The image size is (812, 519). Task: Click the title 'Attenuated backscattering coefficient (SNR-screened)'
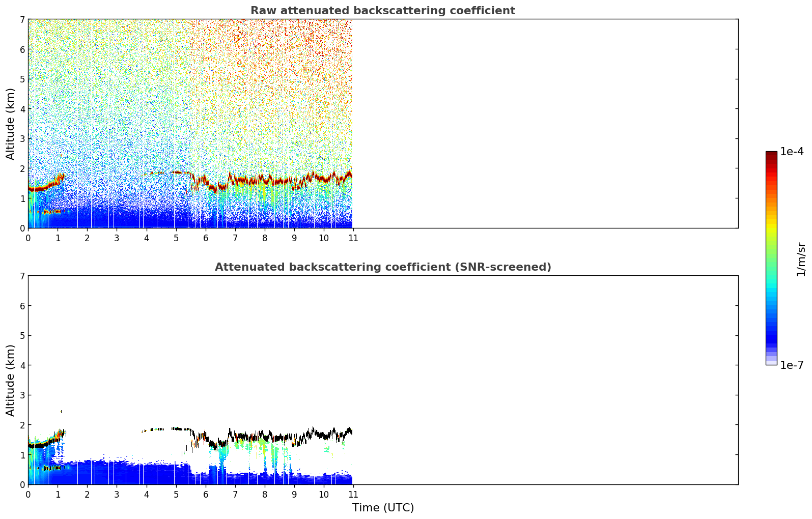coord(383,267)
